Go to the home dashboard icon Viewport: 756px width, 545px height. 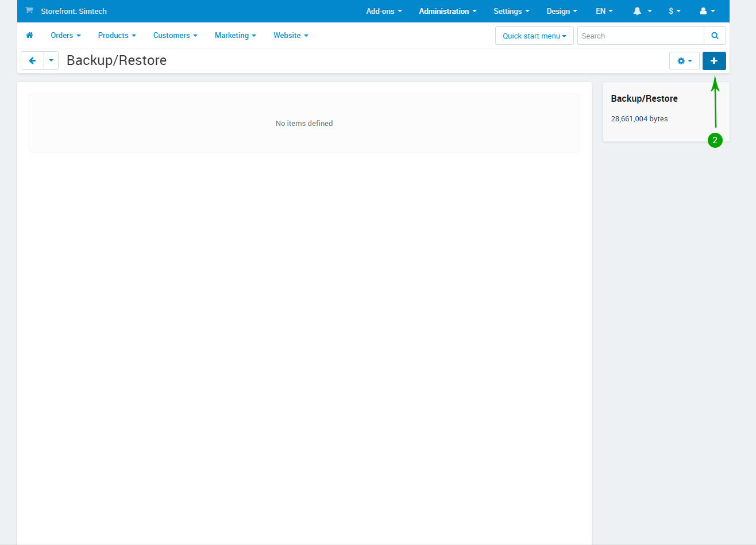[x=30, y=35]
